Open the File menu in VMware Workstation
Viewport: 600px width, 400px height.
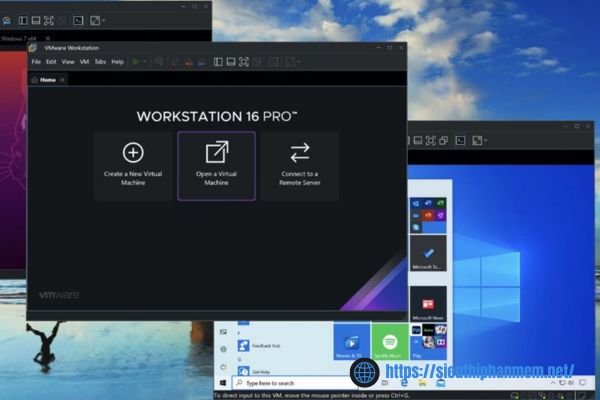point(36,62)
